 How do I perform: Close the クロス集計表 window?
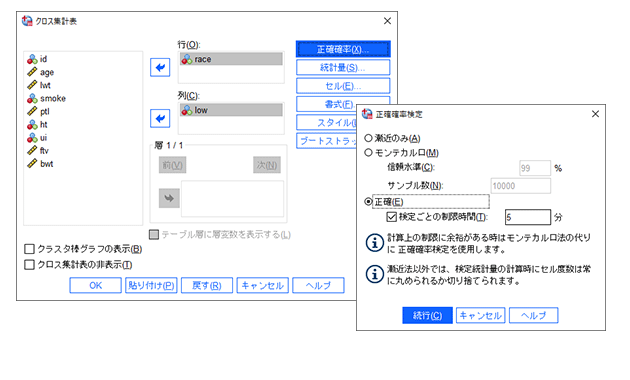387,21
